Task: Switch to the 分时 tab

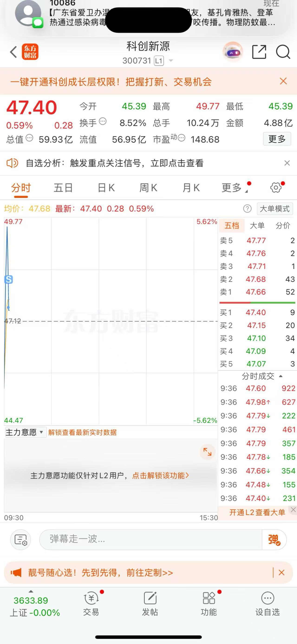Action: (21, 188)
